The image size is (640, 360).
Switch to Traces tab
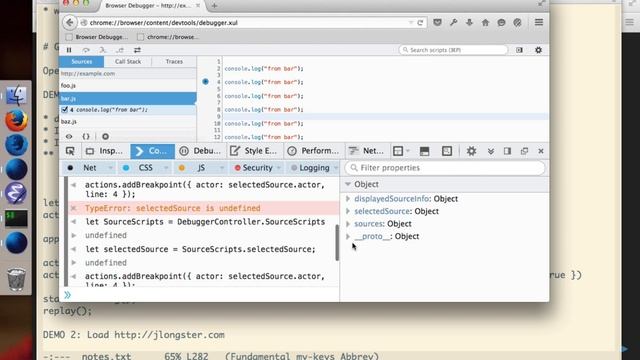tap(174, 62)
